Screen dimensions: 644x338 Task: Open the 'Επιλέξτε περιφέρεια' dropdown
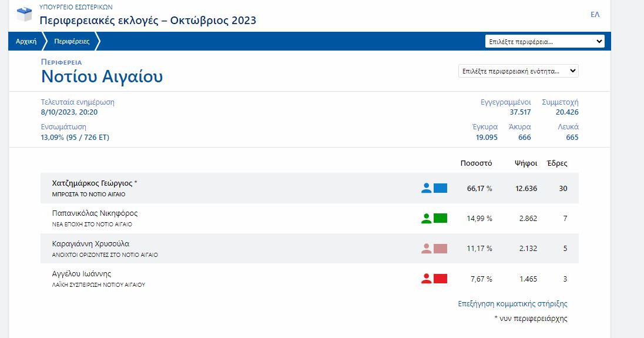coord(545,42)
